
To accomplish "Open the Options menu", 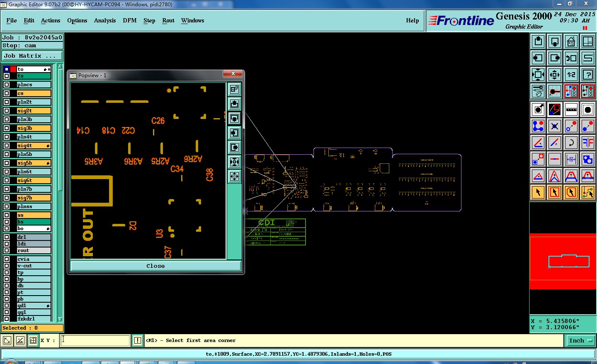I will (77, 20).
